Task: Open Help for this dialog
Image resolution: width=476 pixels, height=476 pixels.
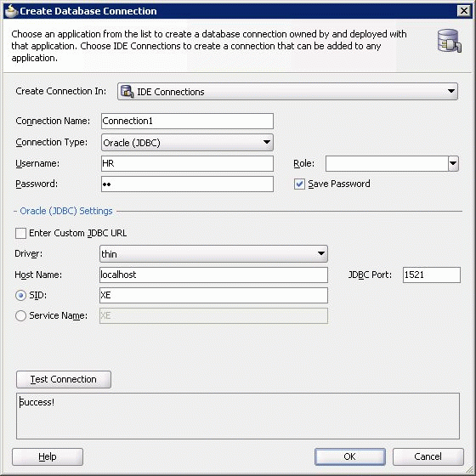Action: [x=48, y=456]
